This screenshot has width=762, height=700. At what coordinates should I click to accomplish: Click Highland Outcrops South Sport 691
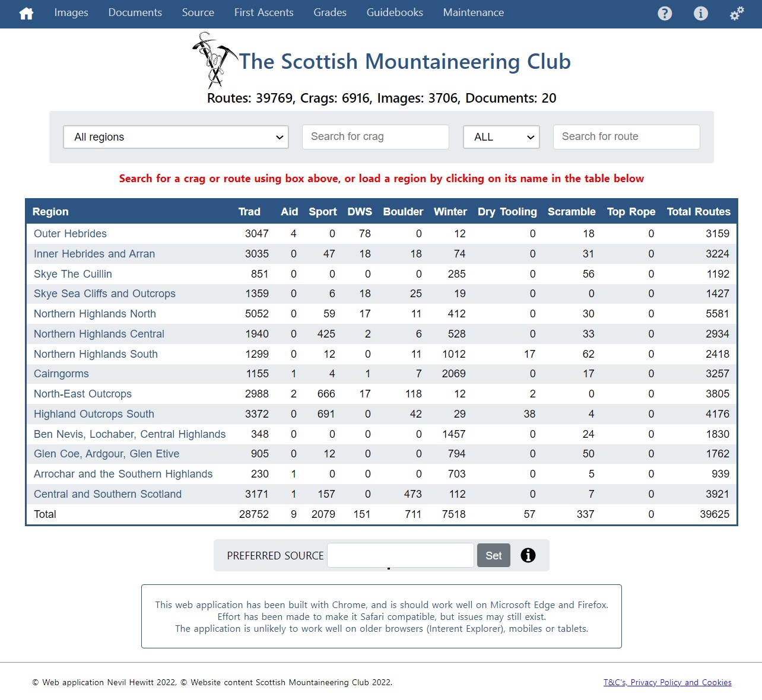pyautogui.click(x=326, y=414)
